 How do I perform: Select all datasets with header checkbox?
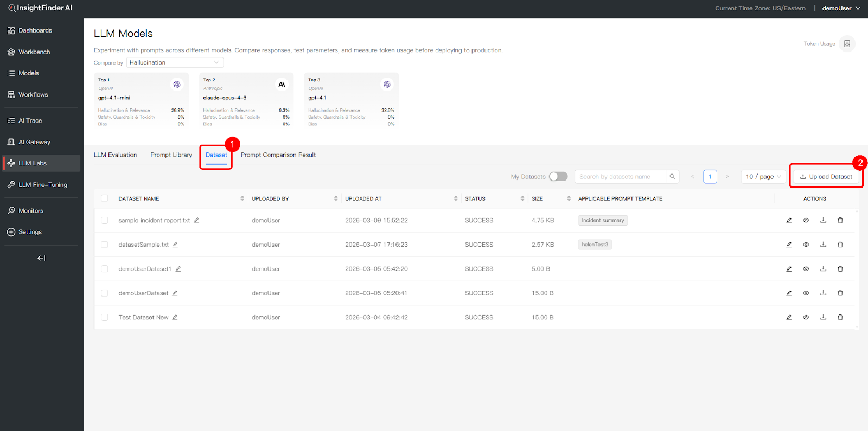(105, 198)
